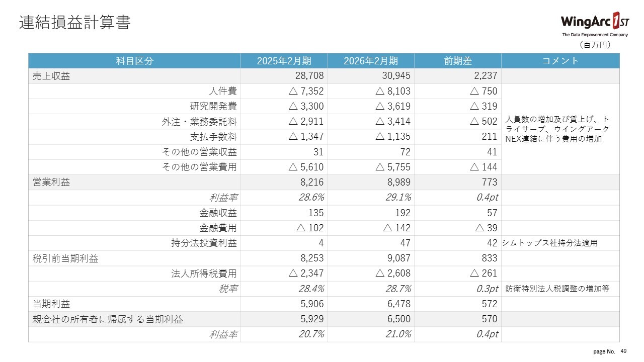This screenshot has height=362, width=644.
Task: Click the (百万円) unit label
Action: [595, 45]
